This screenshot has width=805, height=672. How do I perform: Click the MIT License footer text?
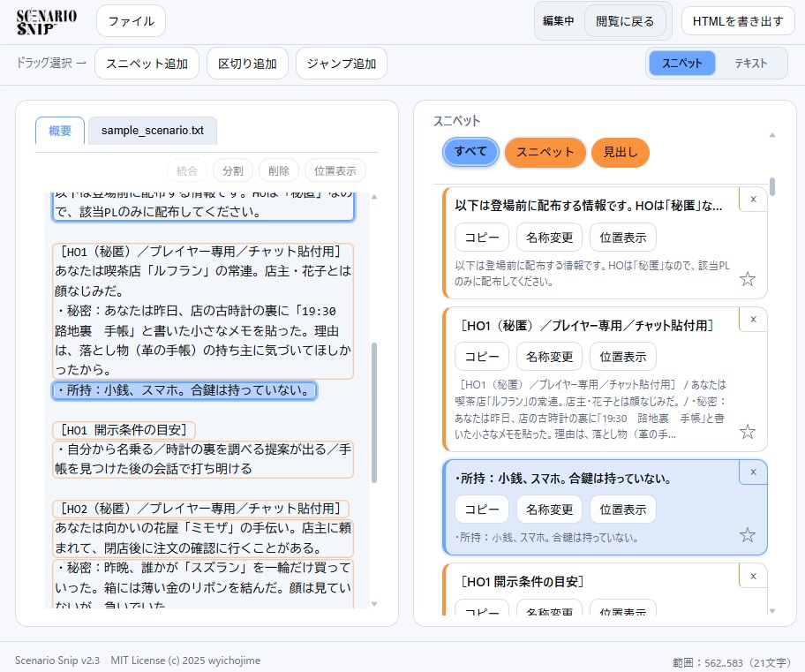tap(185, 661)
